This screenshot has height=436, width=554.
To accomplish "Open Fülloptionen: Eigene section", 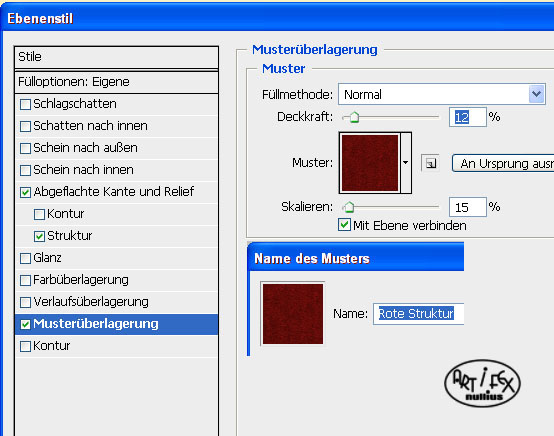I will (x=117, y=82).
